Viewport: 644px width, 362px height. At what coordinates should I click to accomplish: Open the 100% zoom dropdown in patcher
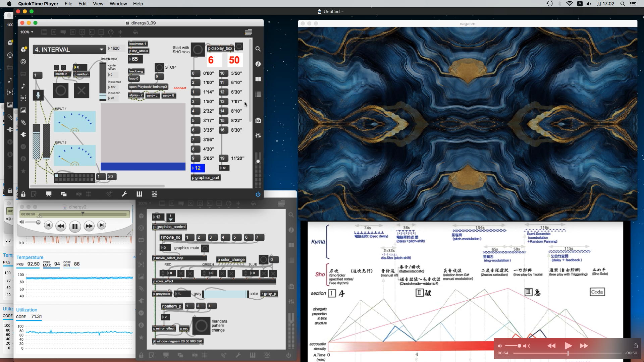click(27, 32)
